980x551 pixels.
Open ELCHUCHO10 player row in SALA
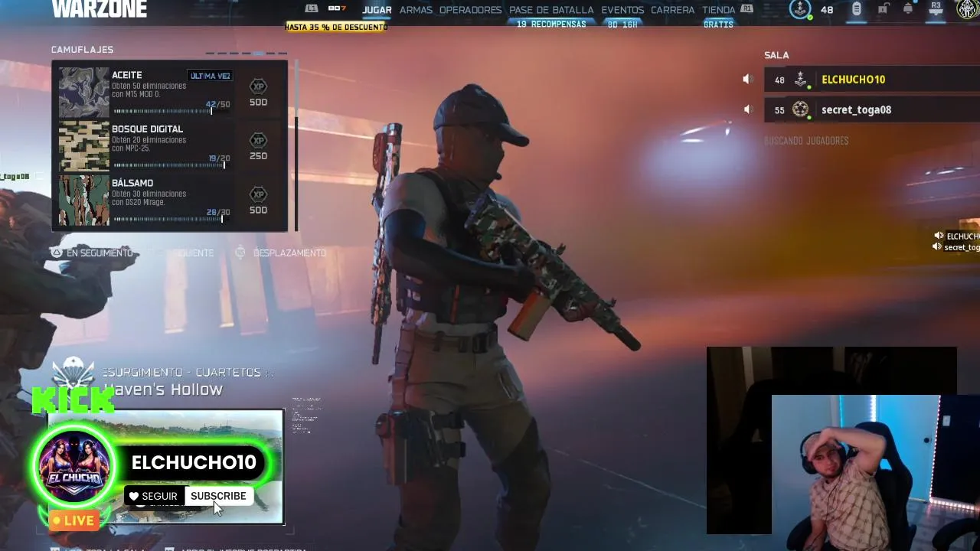click(x=872, y=80)
